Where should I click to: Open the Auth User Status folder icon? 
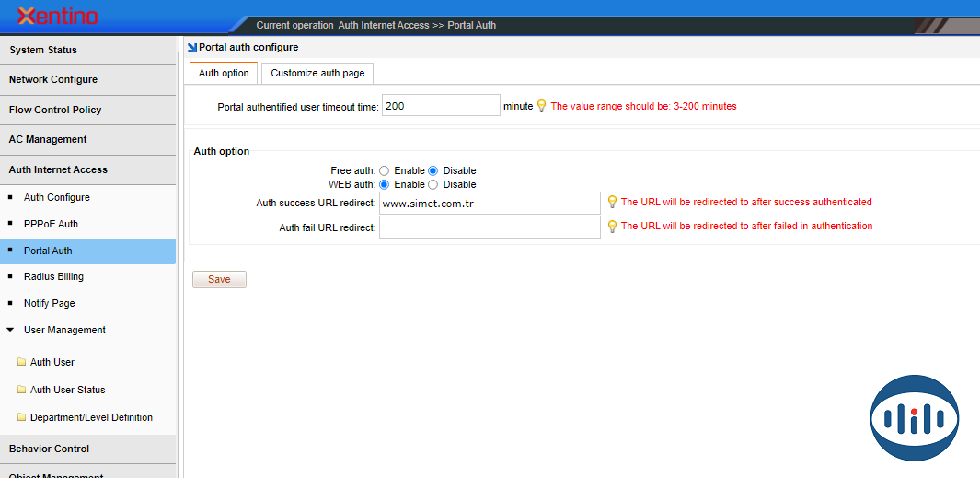(21, 390)
